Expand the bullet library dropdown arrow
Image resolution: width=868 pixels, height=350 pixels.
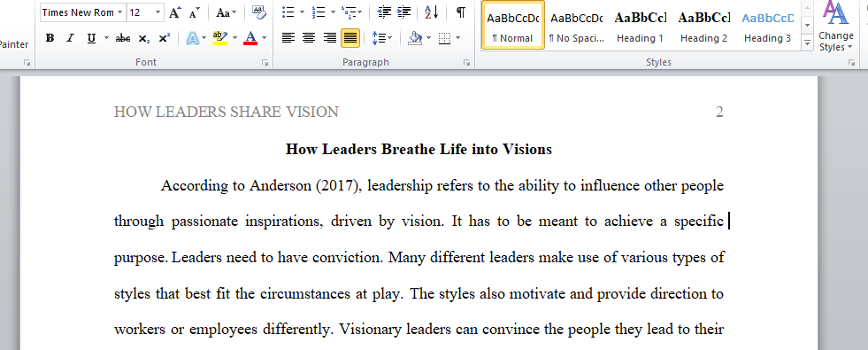pos(302,12)
